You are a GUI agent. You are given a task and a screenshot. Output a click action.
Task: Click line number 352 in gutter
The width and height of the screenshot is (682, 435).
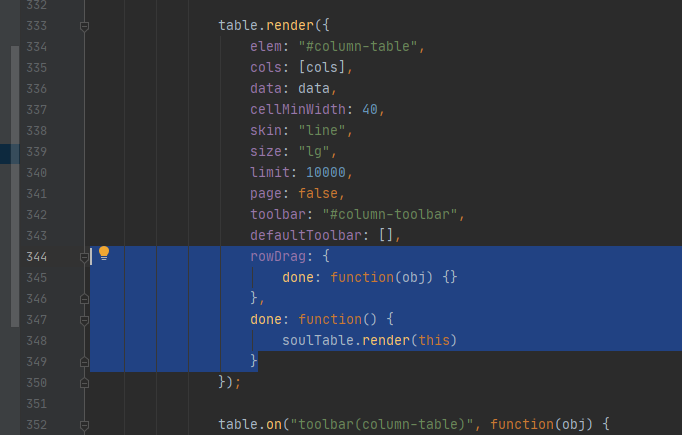pyautogui.click(x=38, y=425)
